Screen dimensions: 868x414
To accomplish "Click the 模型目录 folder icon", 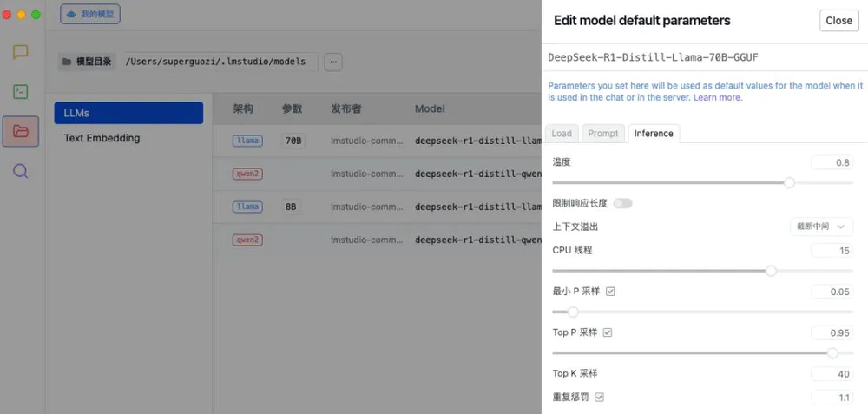I will [66, 62].
